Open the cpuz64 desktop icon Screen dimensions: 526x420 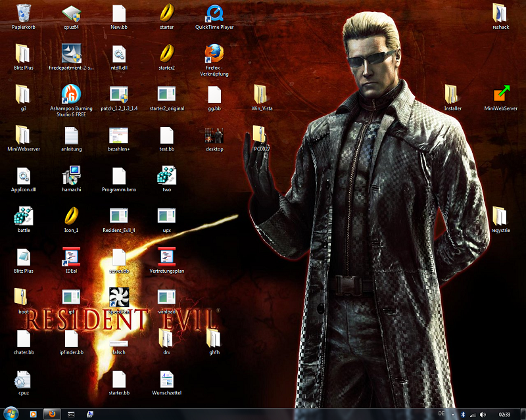tap(70, 14)
